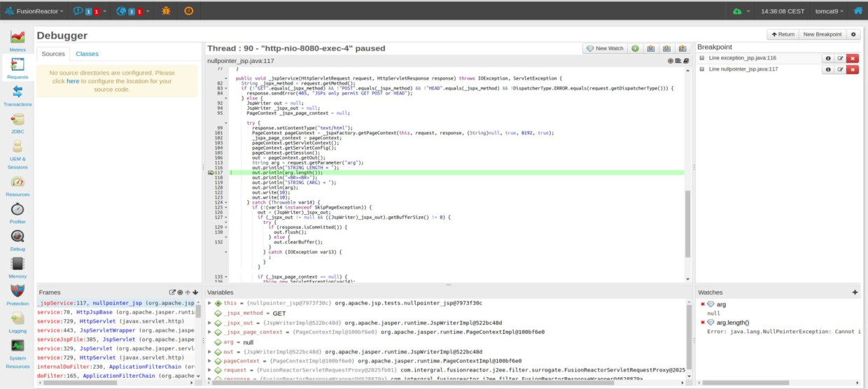The height and width of the screenshot is (389, 868).
Task: Click the New Breakpoint button
Action: click(x=822, y=34)
